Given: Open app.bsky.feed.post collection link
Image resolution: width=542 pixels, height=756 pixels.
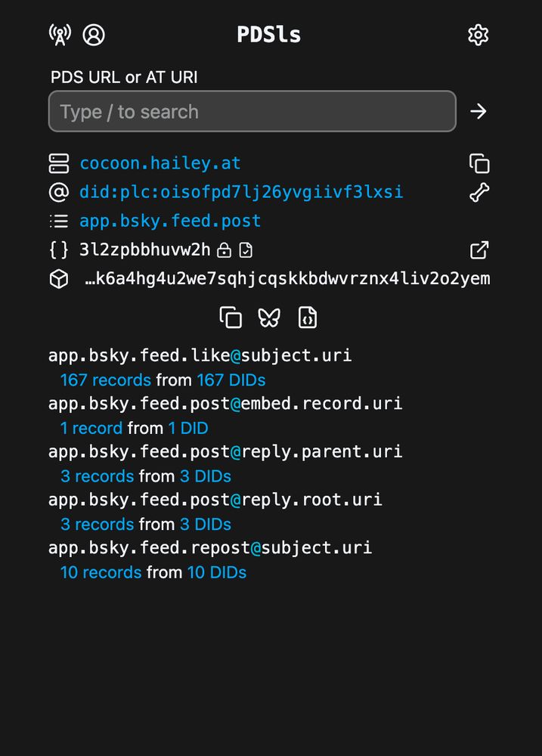Looking at the screenshot, I should (170, 221).
